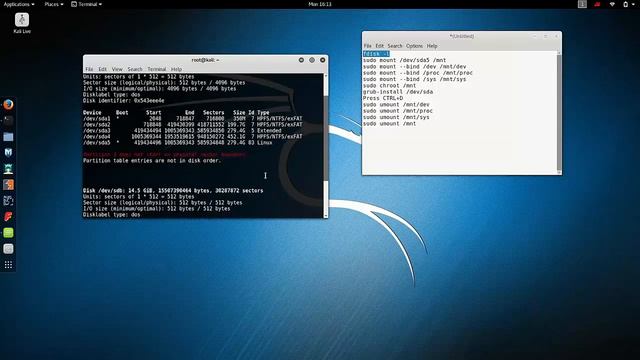Click the /dev/sda4 row in terminal

(193, 137)
